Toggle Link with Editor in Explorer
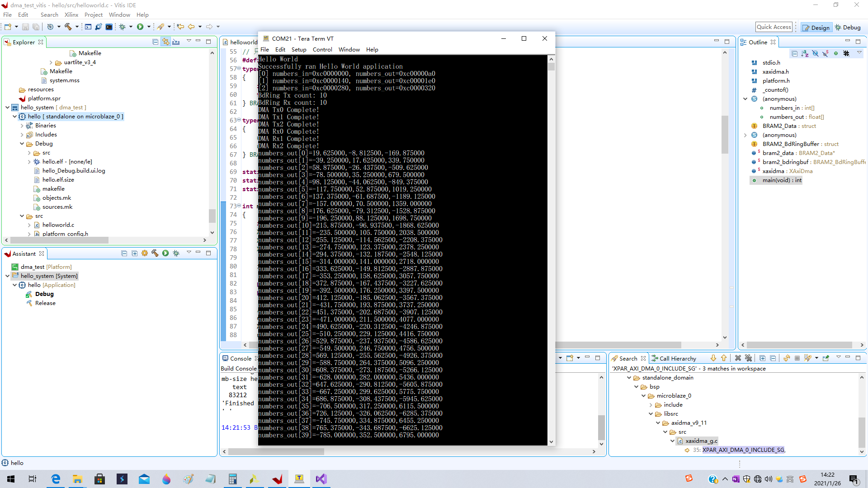The height and width of the screenshot is (488, 868). tap(165, 42)
